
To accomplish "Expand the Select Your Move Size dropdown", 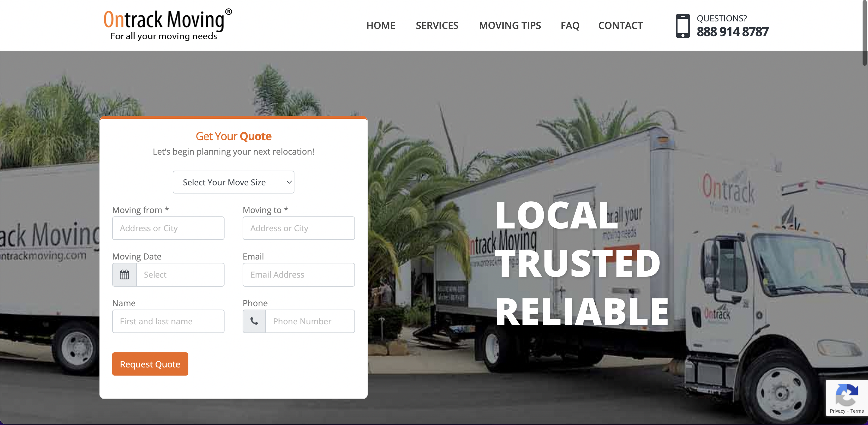I will click(234, 181).
